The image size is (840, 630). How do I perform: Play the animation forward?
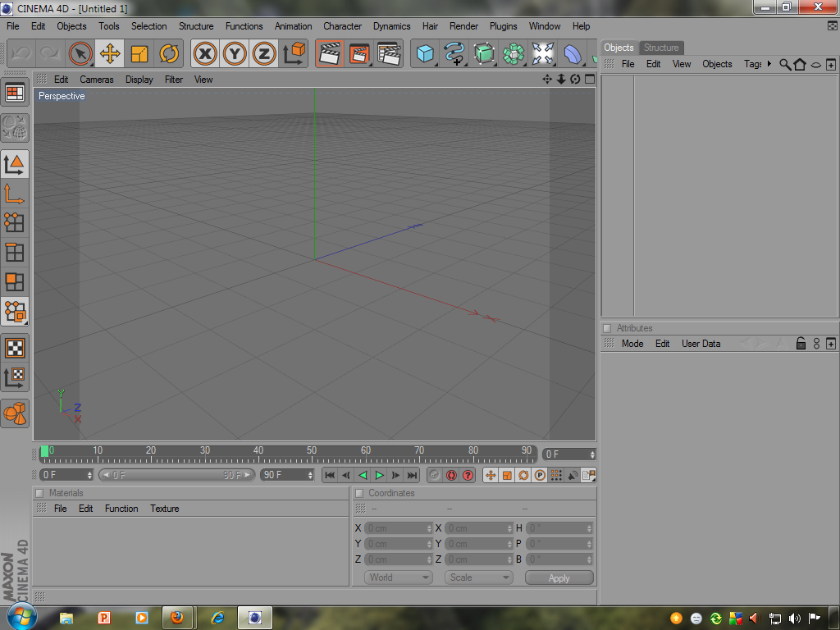pyautogui.click(x=379, y=475)
